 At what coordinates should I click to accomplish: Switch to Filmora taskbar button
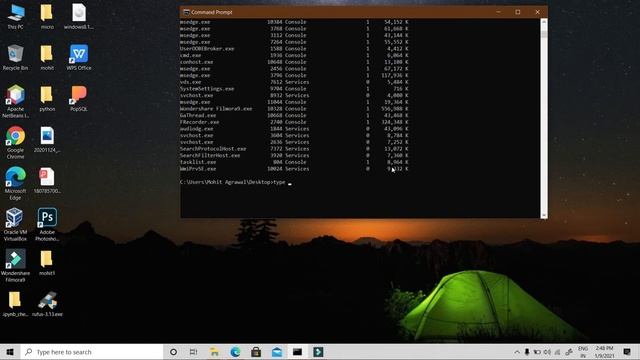tap(318, 352)
